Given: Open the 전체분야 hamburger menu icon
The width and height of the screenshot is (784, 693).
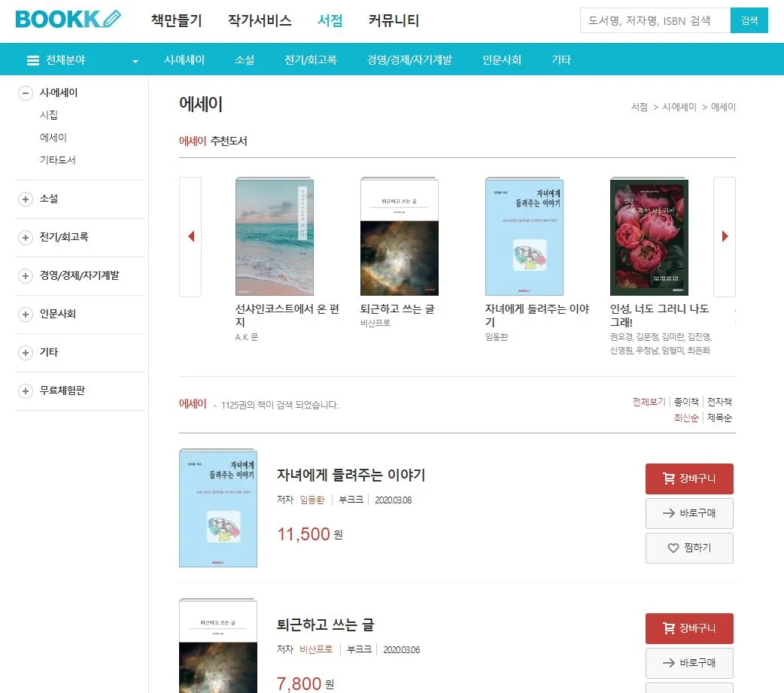Looking at the screenshot, I should [33, 60].
